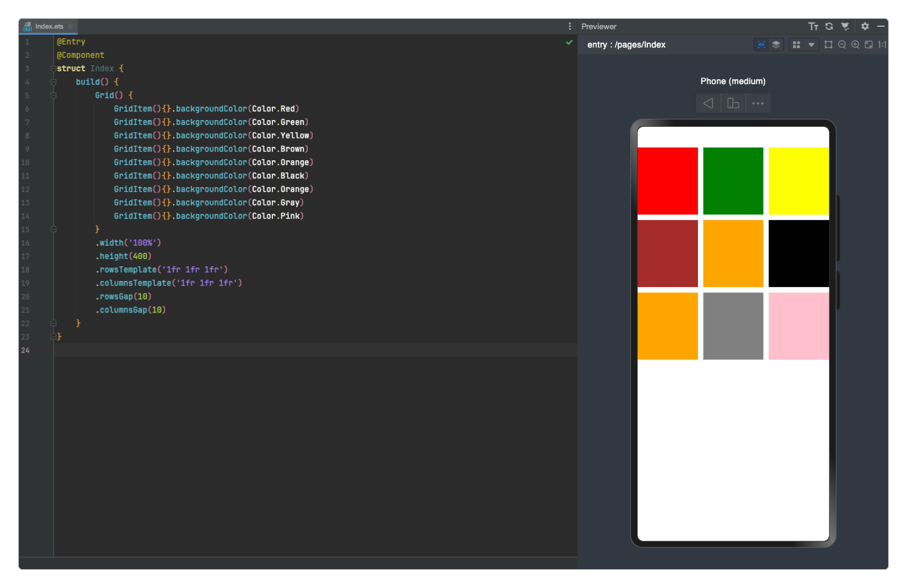Click the green grid tile in preview
Screen dimensions: 907x588
tap(733, 181)
